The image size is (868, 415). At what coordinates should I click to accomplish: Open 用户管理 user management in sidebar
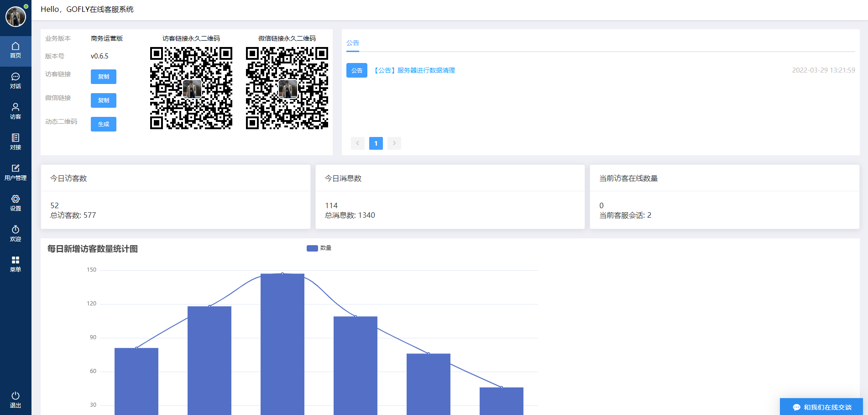[16, 173]
